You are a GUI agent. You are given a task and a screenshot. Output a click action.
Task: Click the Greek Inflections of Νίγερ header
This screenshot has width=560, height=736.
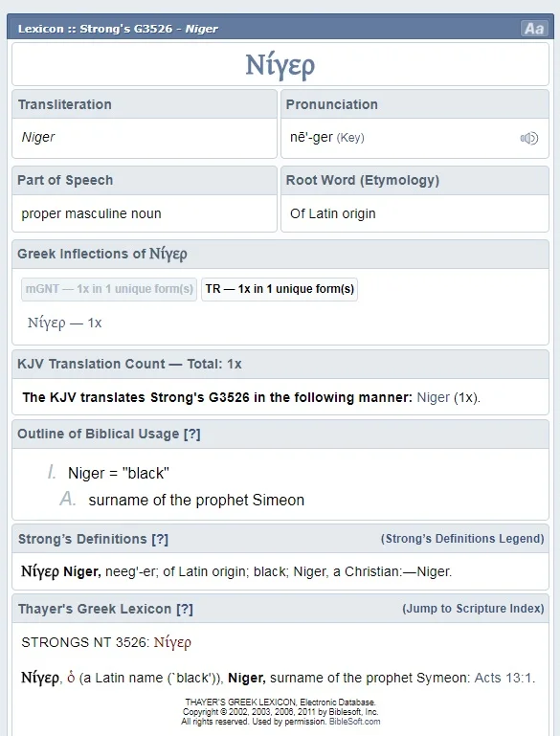[102, 254]
